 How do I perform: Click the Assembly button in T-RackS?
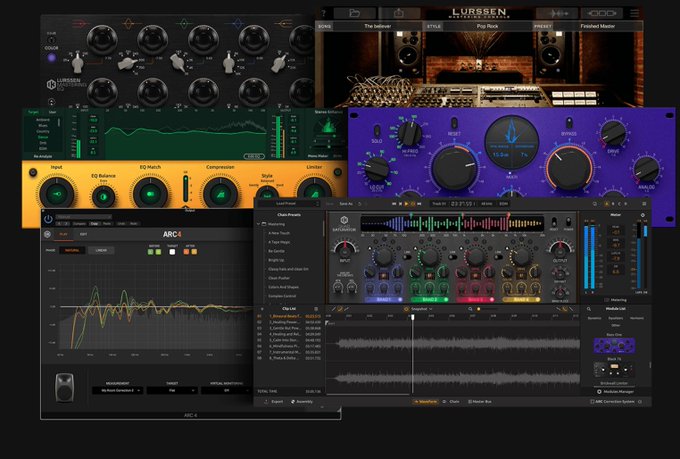(x=301, y=402)
